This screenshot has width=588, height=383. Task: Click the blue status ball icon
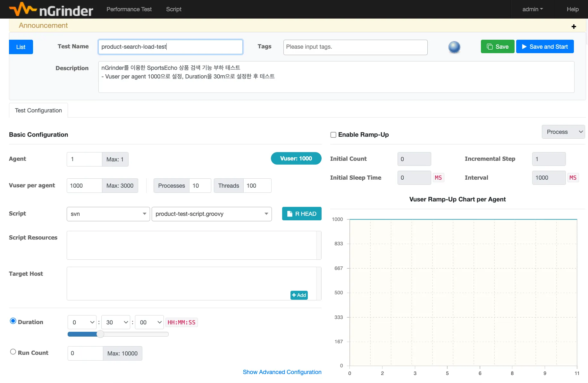click(454, 47)
